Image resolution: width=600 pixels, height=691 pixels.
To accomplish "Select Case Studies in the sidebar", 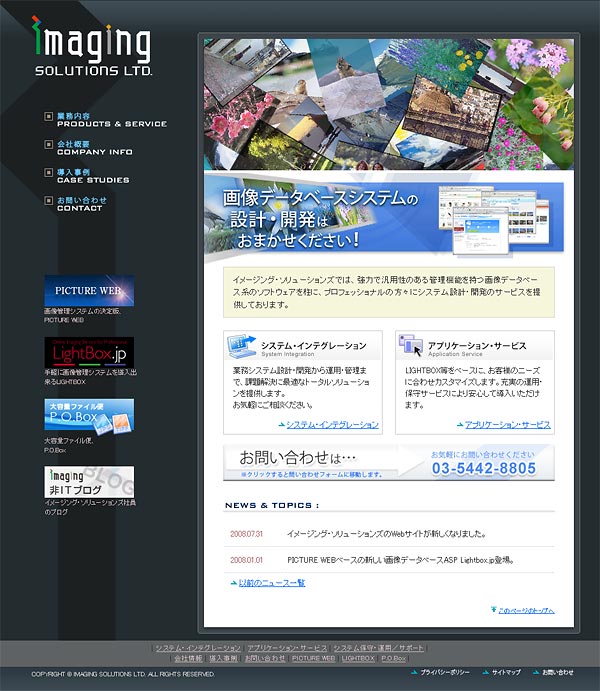I will tap(92, 176).
